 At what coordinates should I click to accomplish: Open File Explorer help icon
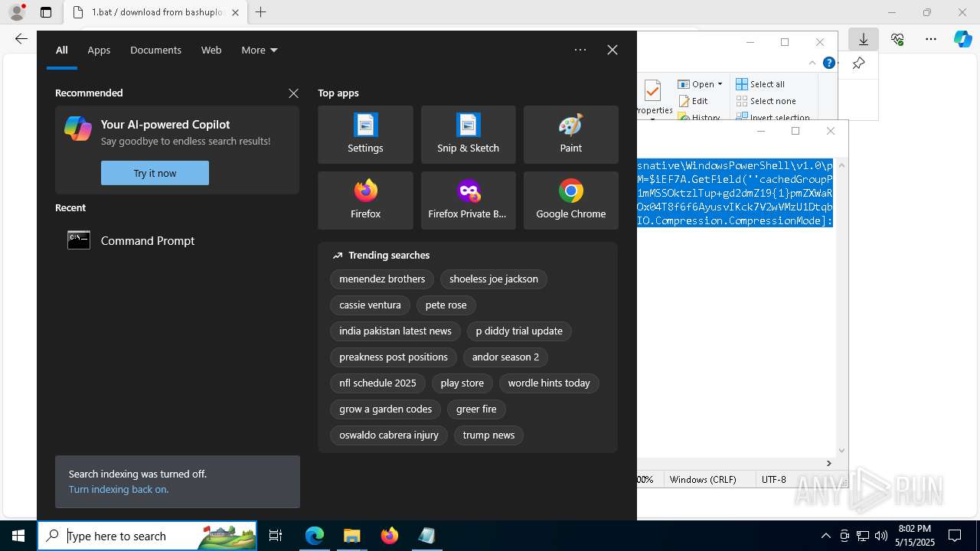(829, 63)
